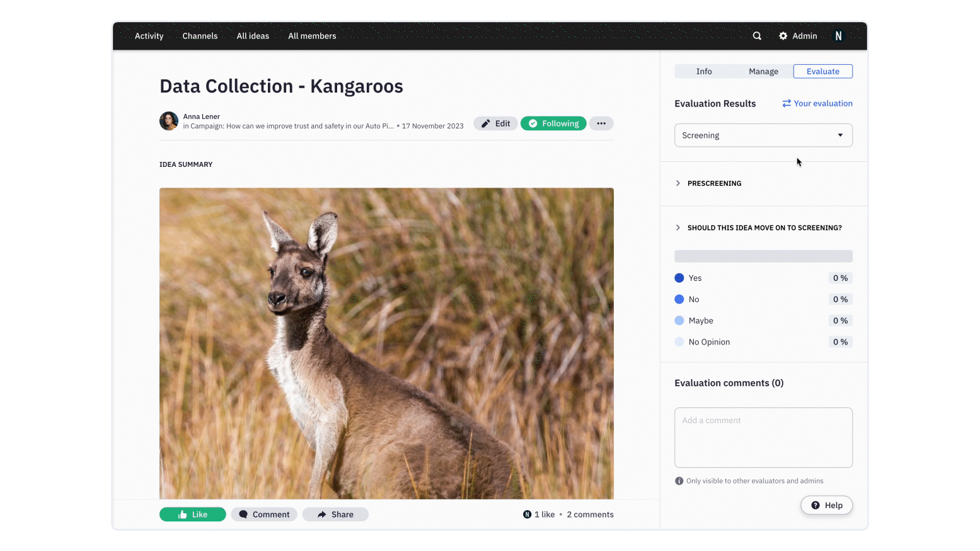The width and height of the screenshot is (980, 551).
Task: Open the search icon in top bar
Action: pos(757,36)
